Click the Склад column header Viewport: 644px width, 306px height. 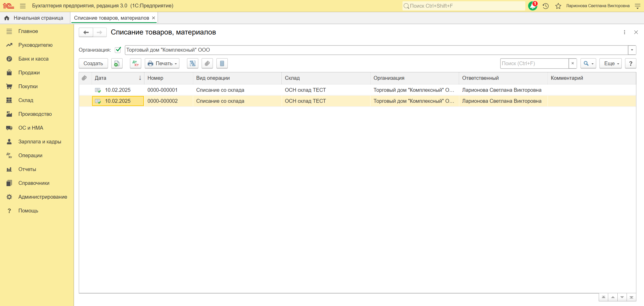coord(326,78)
